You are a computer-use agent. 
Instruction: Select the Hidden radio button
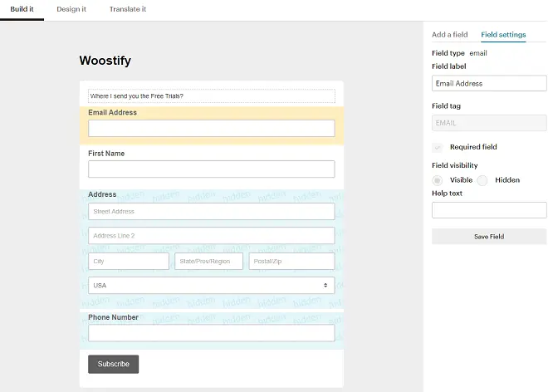[x=482, y=180]
